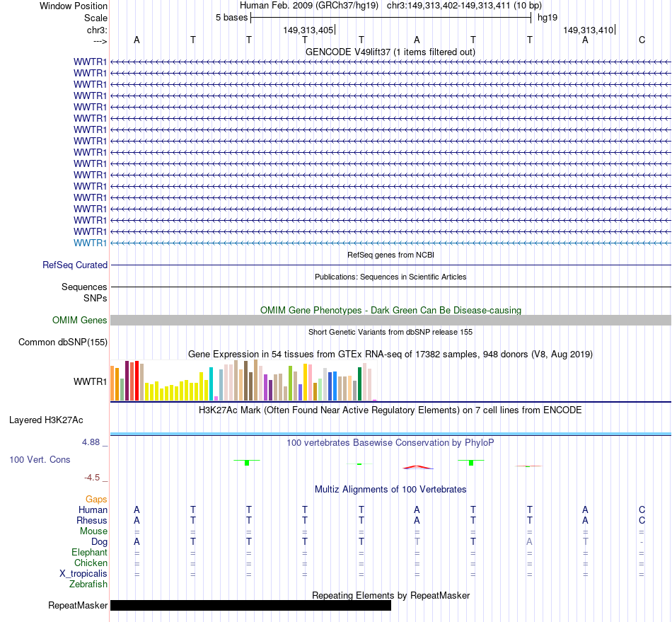Click the red peak in PhyloP conservation track
672x622 pixels.
coord(418,467)
